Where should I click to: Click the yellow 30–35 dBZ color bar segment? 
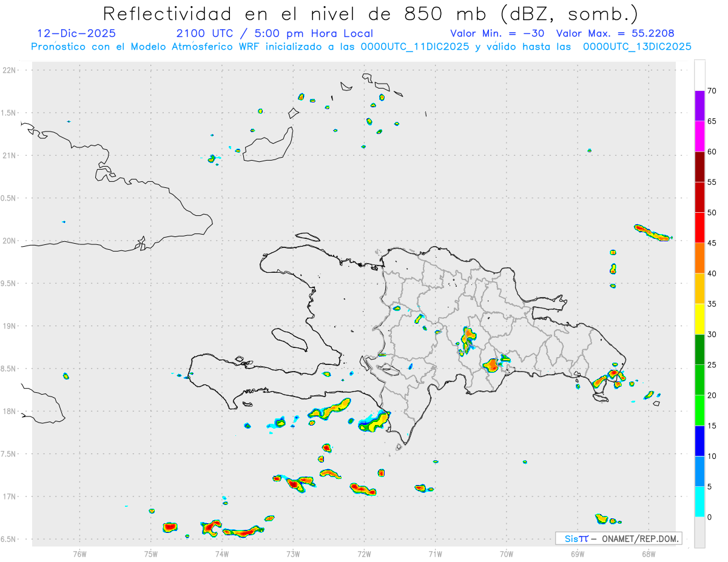(x=699, y=319)
